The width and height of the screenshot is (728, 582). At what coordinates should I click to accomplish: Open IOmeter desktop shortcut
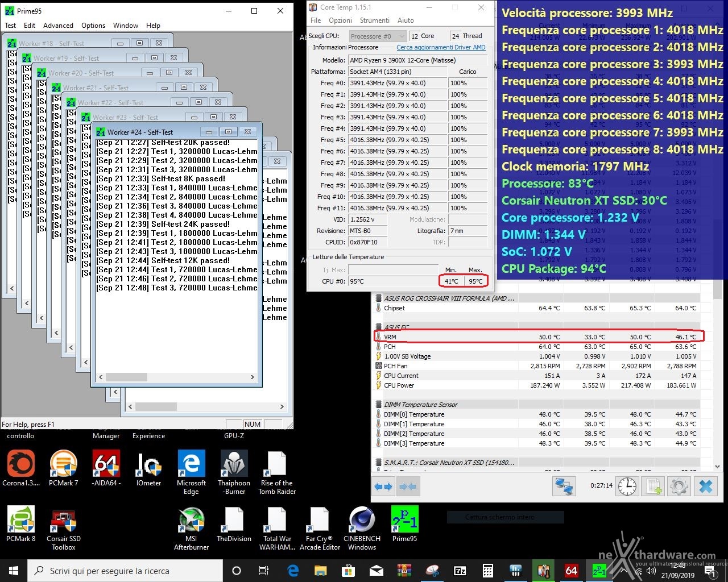(148, 468)
